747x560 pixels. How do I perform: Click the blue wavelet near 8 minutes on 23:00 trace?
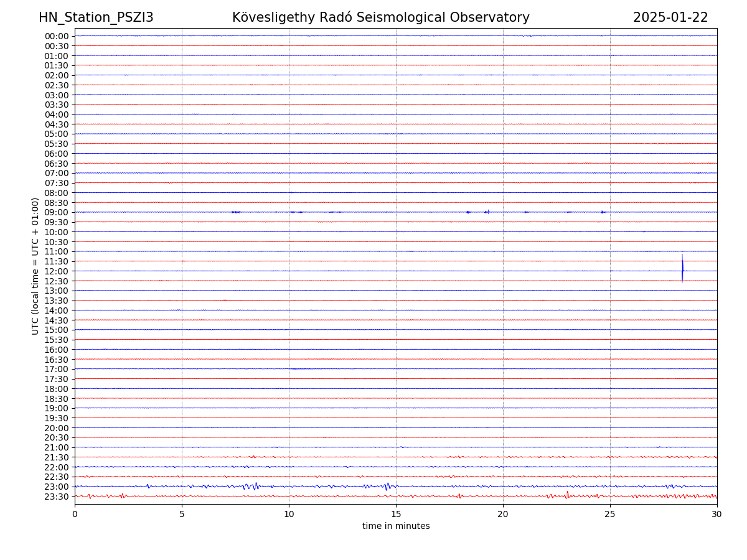point(247,487)
